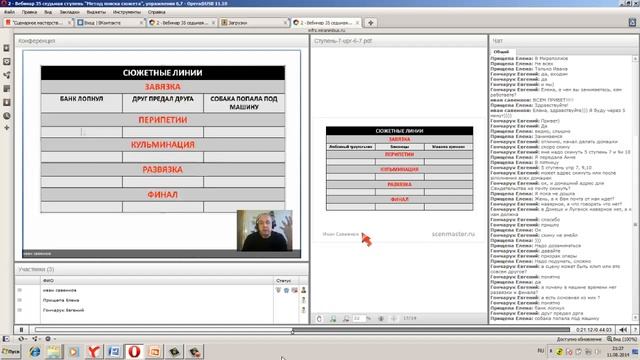This screenshot has height=360, width=640.
Task: Click the PDF zoom percentage field
Action: pos(358,318)
